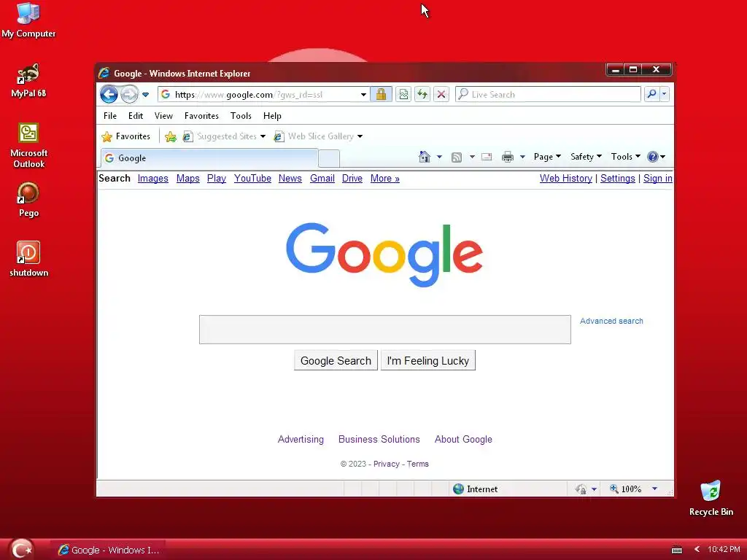This screenshot has height=560, width=747.
Task: Click the Forward arrow button
Action: coord(128,94)
